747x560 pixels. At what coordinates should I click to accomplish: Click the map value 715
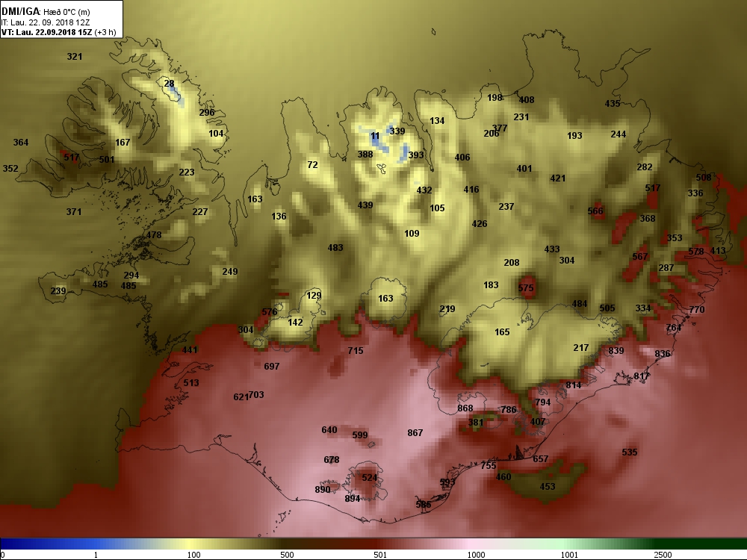pos(356,351)
